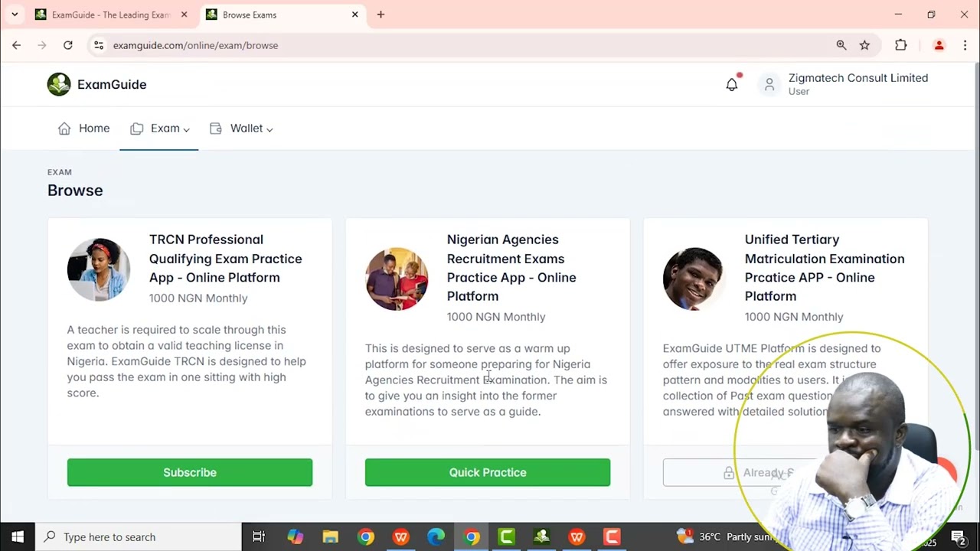Open the Chrome extensions puzzle icon
Image resolution: width=980 pixels, height=551 pixels.
(901, 45)
